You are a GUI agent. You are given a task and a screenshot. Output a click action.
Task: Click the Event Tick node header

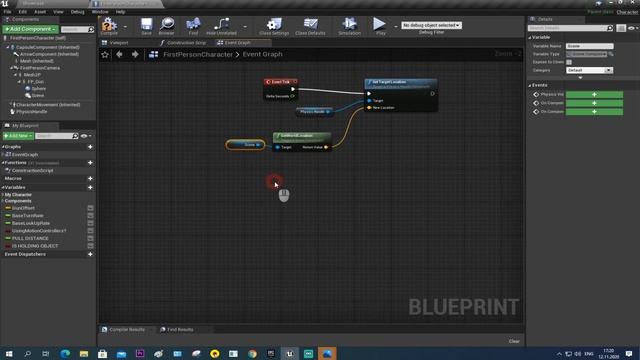coord(281,82)
